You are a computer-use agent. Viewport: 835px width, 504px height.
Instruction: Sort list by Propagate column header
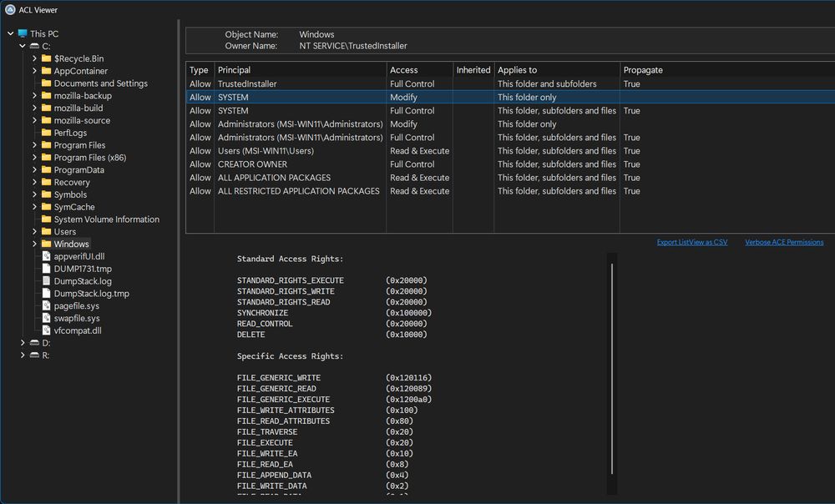pos(727,70)
